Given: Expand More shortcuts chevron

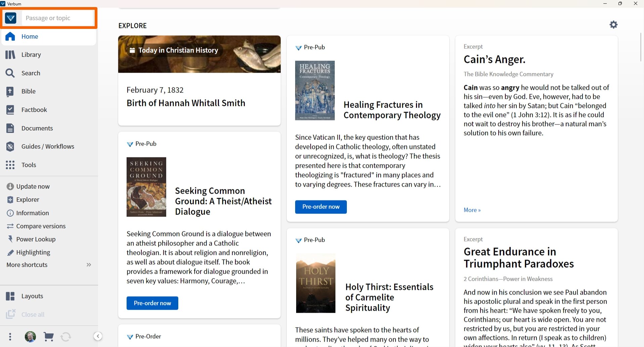Looking at the screenshot, I should click(x=89, y=265).
